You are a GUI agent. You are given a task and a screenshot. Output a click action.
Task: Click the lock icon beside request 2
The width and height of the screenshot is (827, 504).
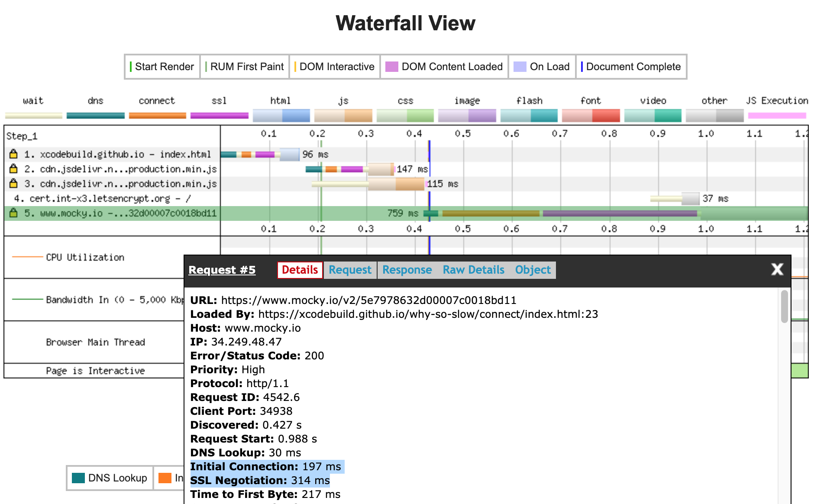(x=13, y=168)
